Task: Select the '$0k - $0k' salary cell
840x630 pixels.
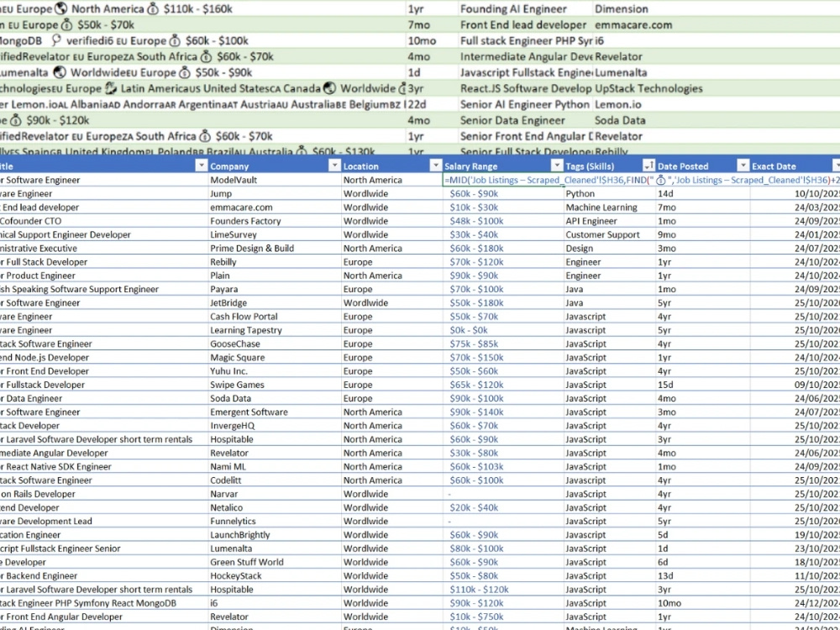Action: coord(503,330)
